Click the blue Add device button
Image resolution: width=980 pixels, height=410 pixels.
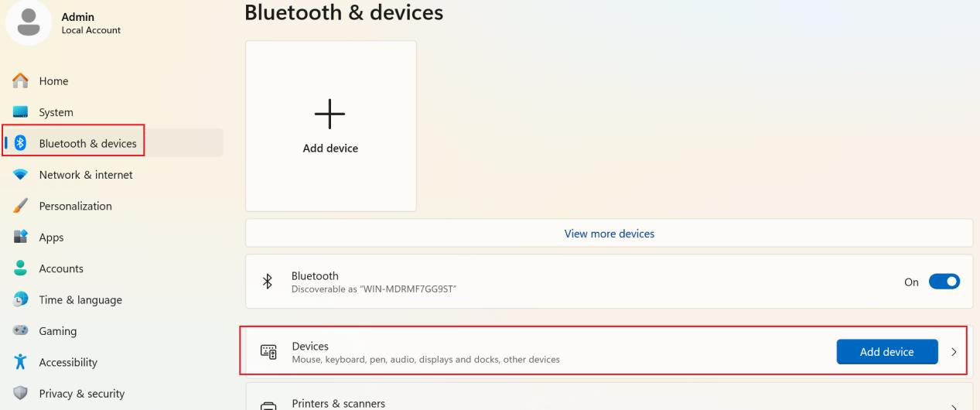click(886, 352)
